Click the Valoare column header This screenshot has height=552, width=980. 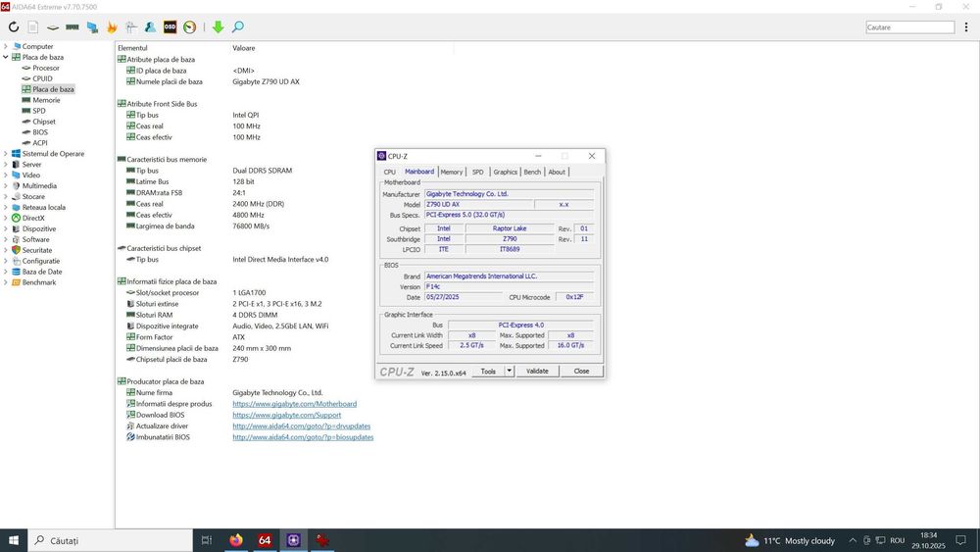click(244, 48)
